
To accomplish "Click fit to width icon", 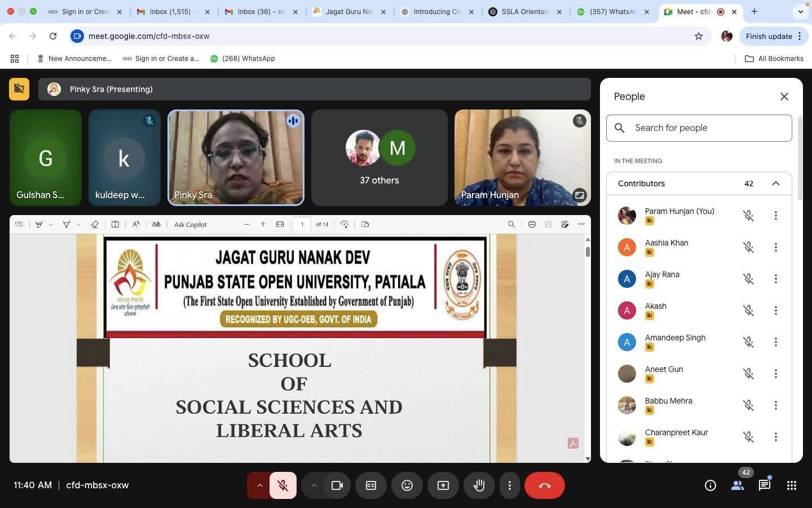I will pyautogui.click(x=280, y=224).
